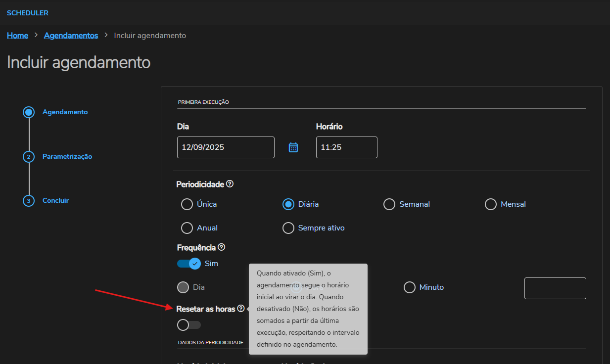Viewport: 610px width, 364px height.
Task: Go to the Home breadcrumb link
Action: coord(17,36)
